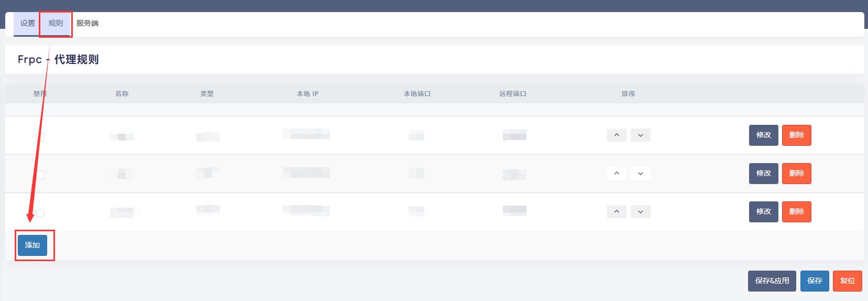Delete the third rule via 删除

(x=796, y=212)
